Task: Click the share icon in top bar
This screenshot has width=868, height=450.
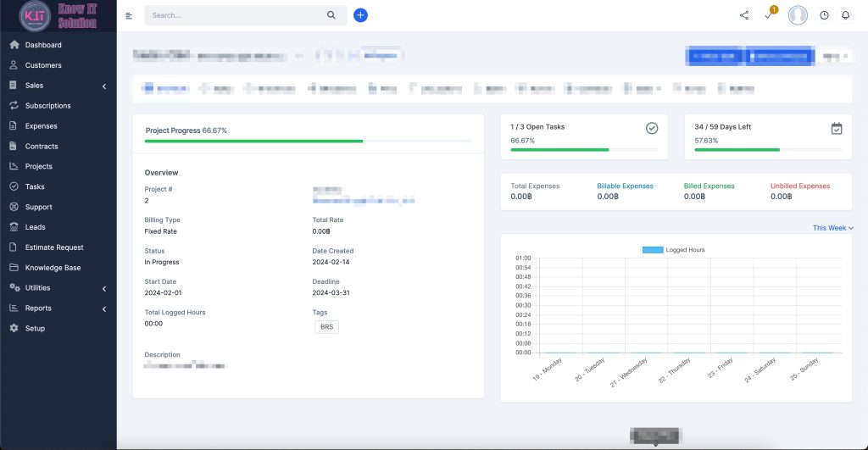Action: [x=744, y=15]
